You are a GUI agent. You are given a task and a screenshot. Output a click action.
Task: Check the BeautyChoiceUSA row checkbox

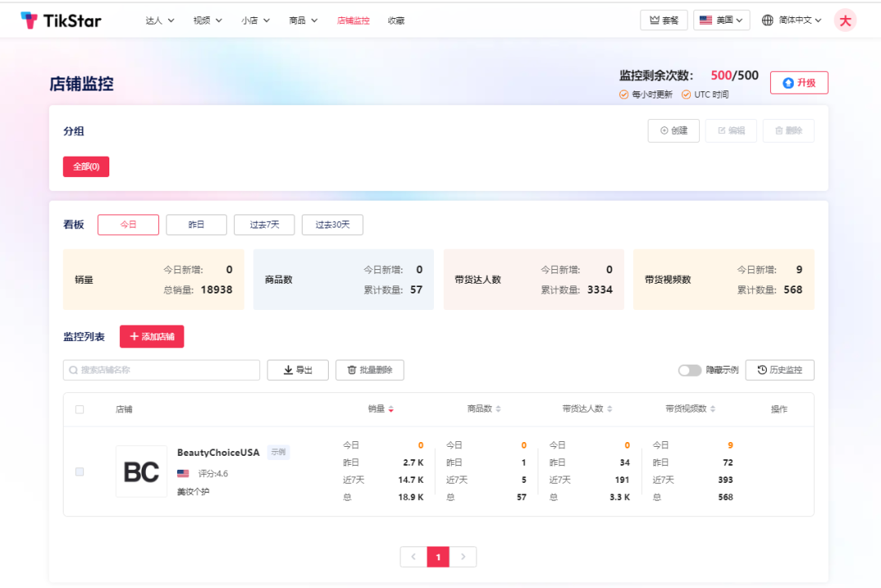point(79,471)
